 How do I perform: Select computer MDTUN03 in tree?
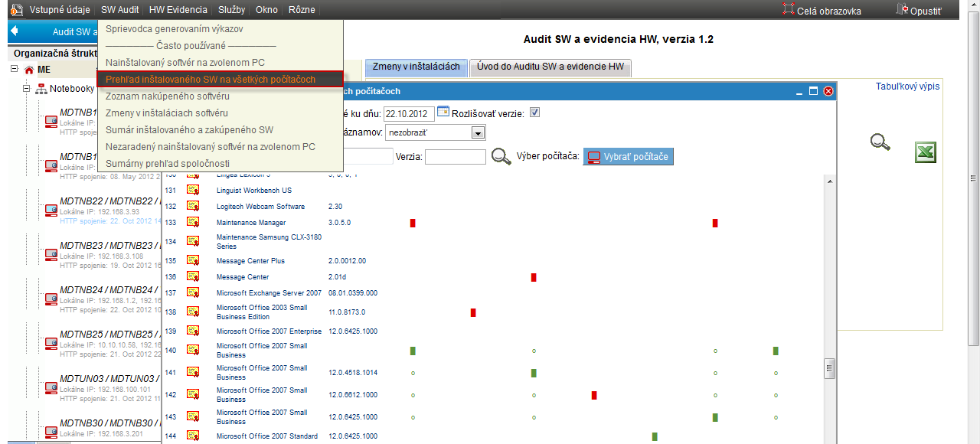pos(109,379)
